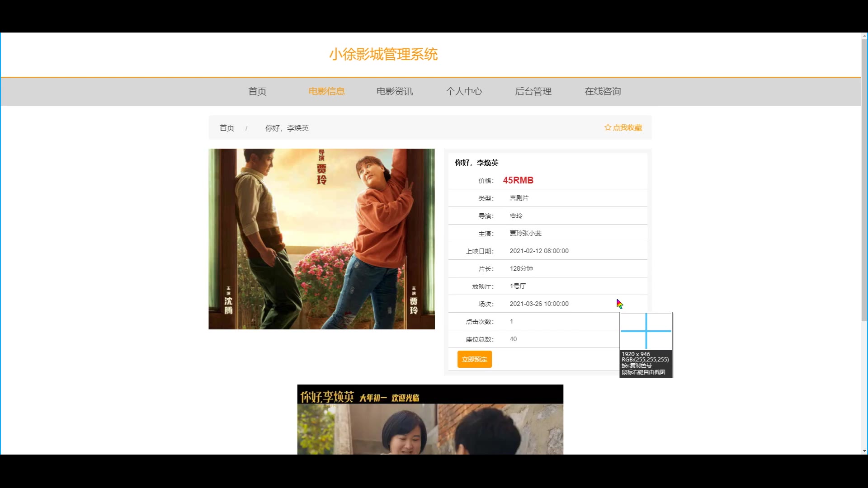Click the director value 贾玲
The height and width of the screenshot is (488, 868).
(x=516, y=216)
